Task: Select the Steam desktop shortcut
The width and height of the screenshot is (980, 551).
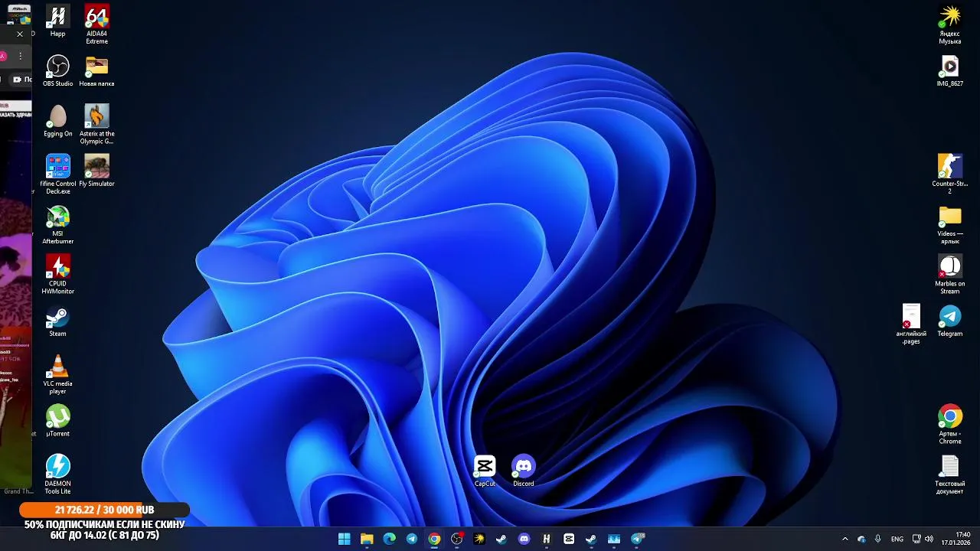Action: pos(58,321)
